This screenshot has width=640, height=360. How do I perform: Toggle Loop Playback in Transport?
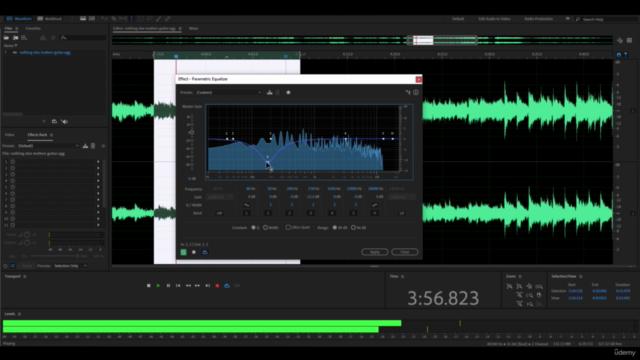pos(227,286)
